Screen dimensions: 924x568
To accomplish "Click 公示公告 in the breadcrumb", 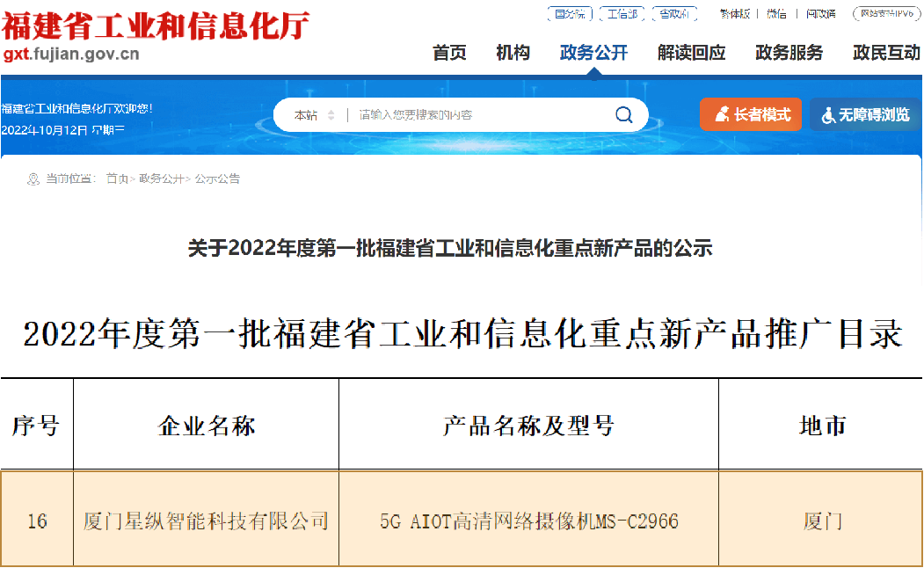I will [217, 178].
